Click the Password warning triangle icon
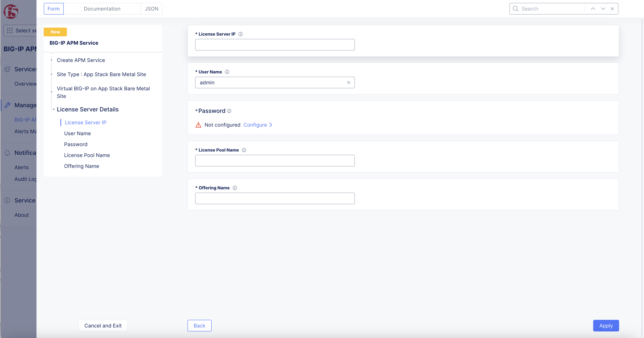Viewport: 644px width, 338px height. click(x=198, y=125)
